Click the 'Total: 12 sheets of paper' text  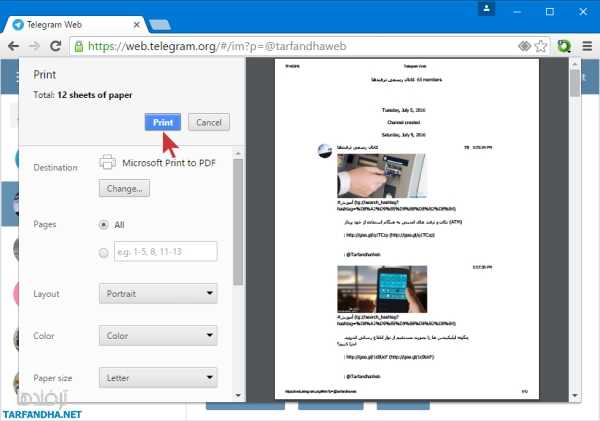(83, 95)
